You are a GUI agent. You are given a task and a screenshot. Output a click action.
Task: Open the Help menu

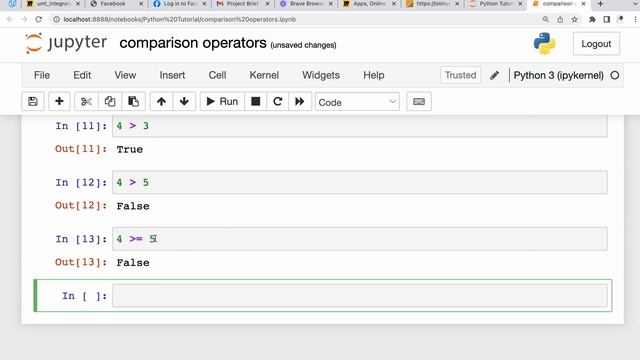pyautogui.click(x=374, y=75)
